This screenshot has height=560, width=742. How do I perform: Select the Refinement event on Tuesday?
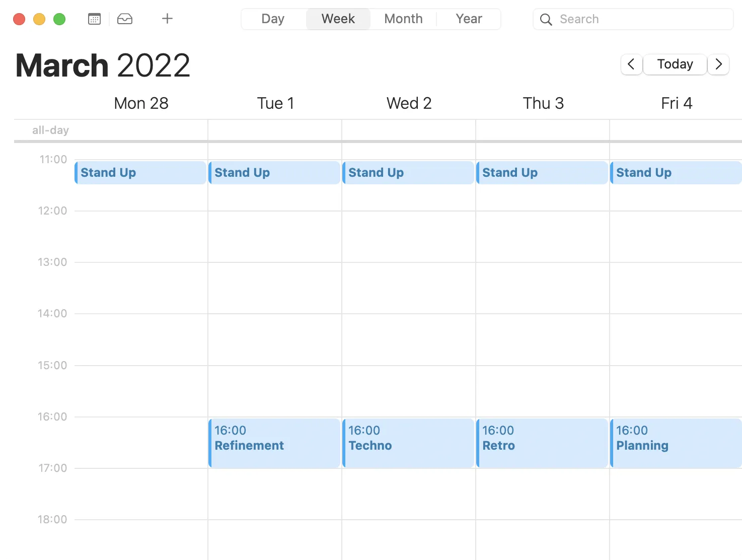point(274,443)
